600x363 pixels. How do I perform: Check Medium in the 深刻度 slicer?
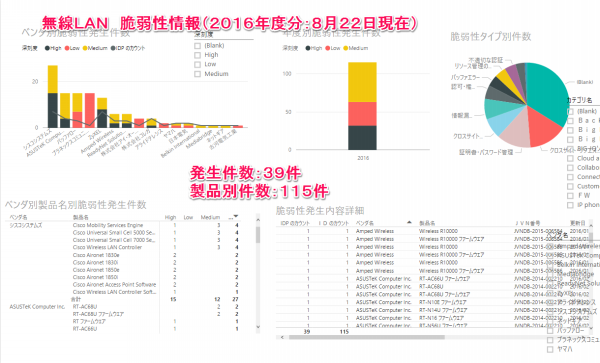[197, 74]
